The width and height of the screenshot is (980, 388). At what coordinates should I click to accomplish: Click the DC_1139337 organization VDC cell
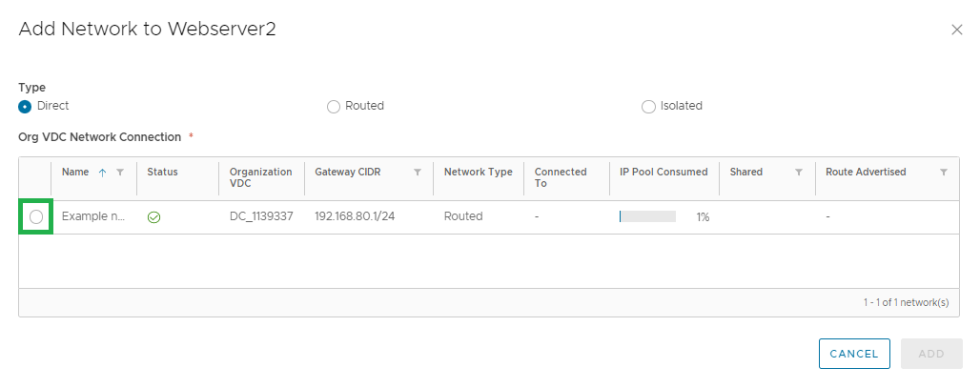pyautogui.click(x=261, y=216)
